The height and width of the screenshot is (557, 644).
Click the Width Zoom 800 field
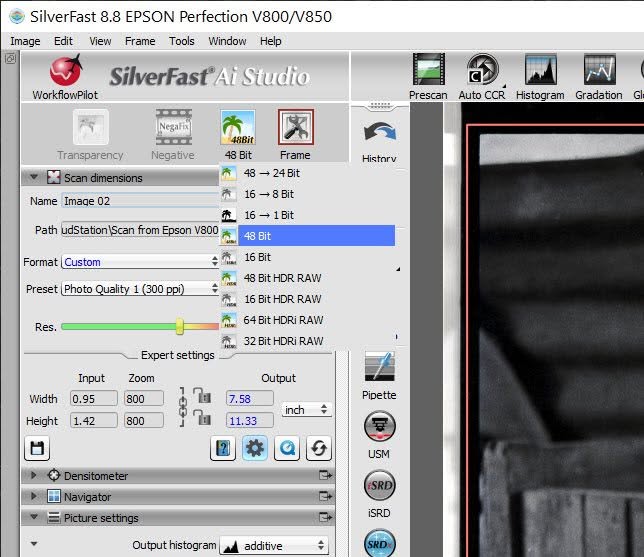[x=144, y=398]
